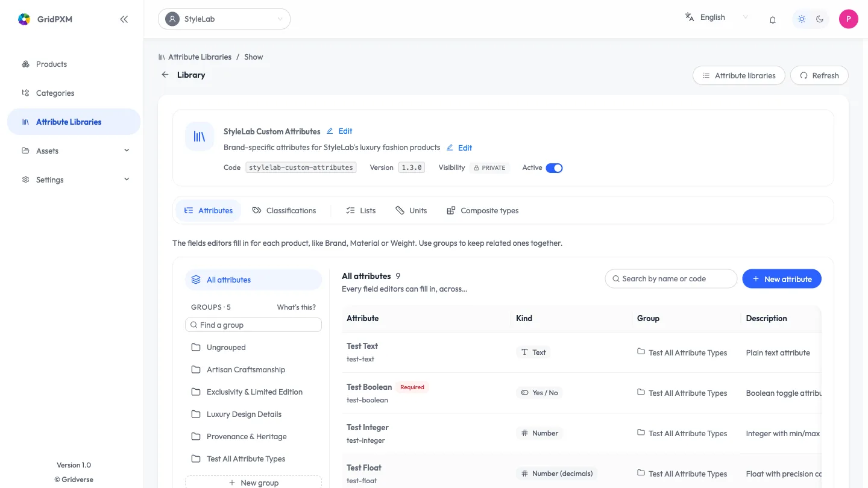Click pencil Edit next to library name
868x488 pixels.
[339, 131]
